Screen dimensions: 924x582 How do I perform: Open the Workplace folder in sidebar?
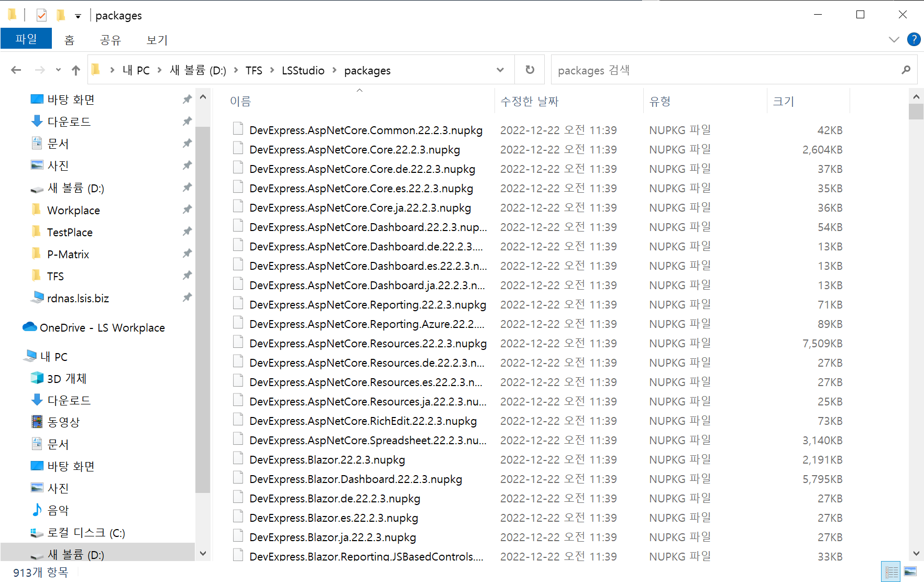(x=73, y=210)
